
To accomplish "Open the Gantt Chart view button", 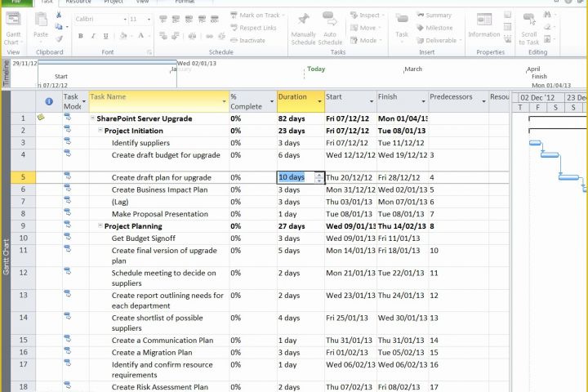I will pos(14,28).
